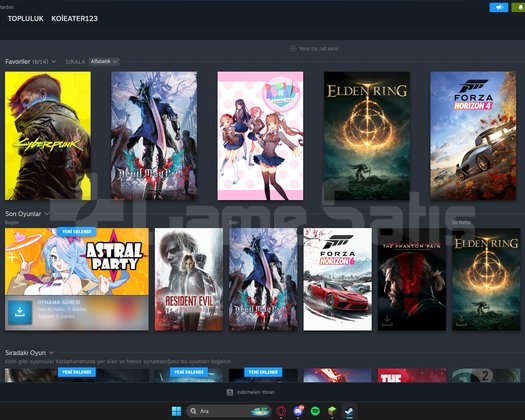This screenshot has height=420, width=525.
Task: Open first 'YENİ EKLENDİ' game in Sıradaki Oyun
Action: pos(77,375)
